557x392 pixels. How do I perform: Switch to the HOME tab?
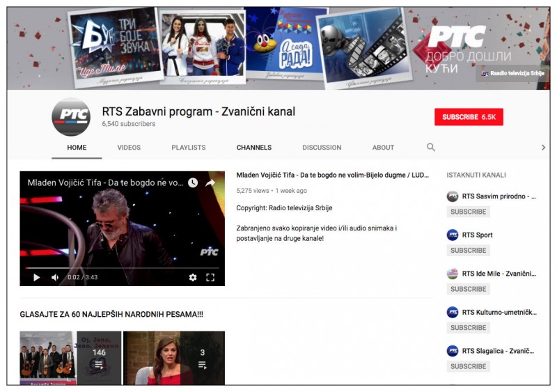click(77, 148)
